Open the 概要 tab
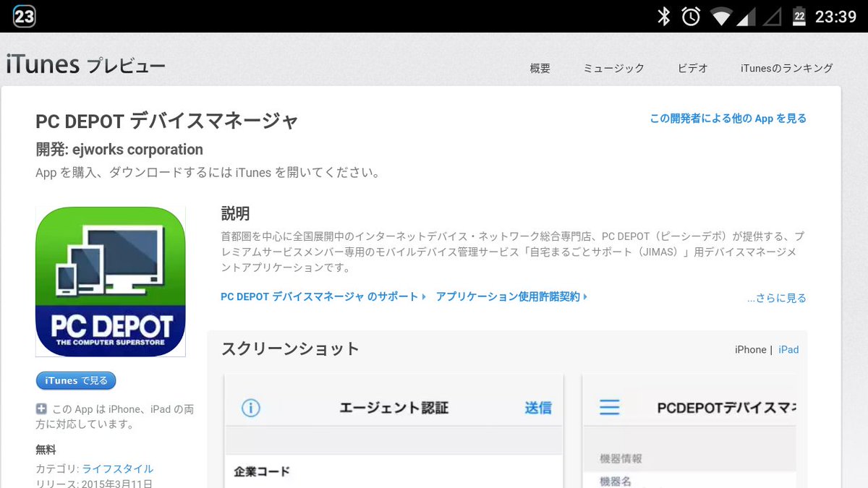 (x=540, y=68)
